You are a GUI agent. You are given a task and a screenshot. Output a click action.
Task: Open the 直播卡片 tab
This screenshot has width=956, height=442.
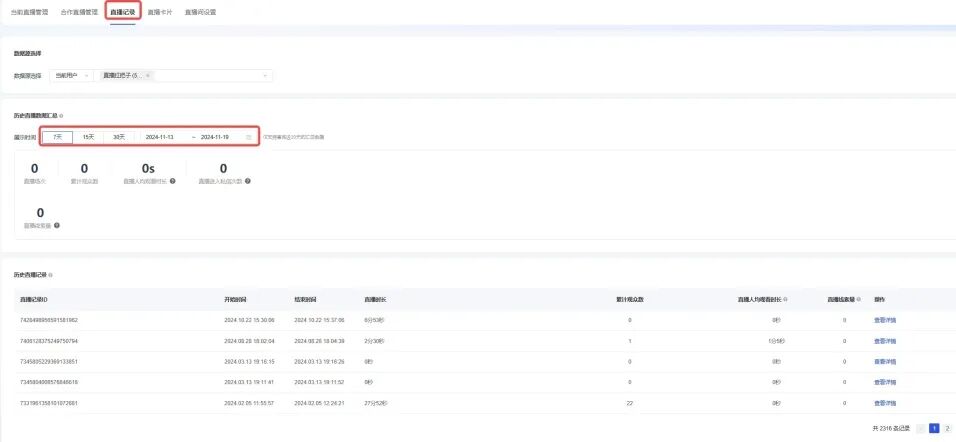[160, 12]
